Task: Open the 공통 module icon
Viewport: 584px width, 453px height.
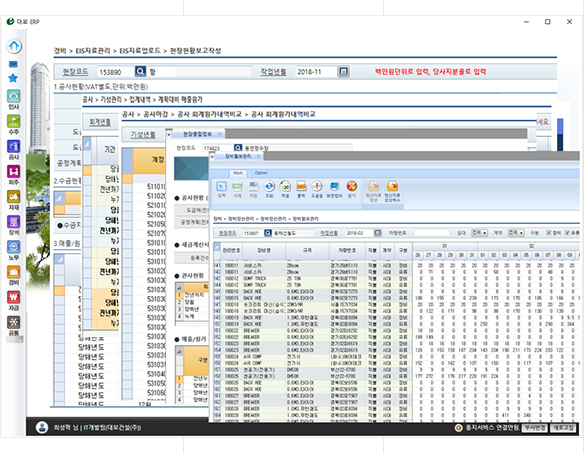Action: [x=13, y=322]
